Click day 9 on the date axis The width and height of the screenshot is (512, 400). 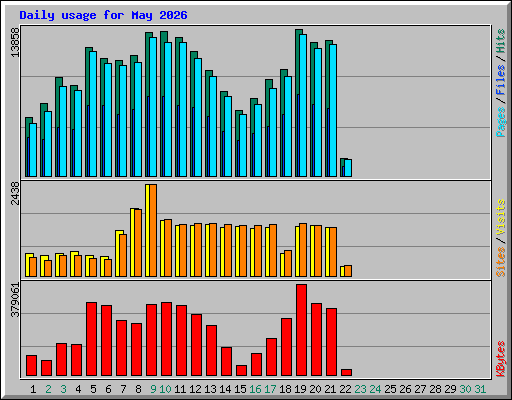(153, 389)
